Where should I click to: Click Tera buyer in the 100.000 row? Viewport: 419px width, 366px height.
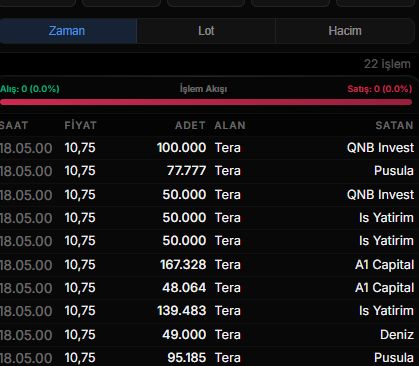[228, 148]
